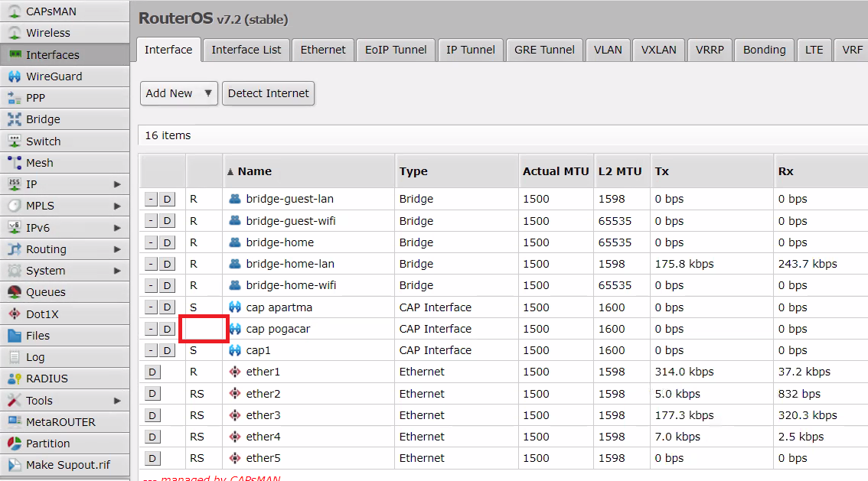The image size is (868, 481).
Task: Expand the System submenu
Action: (x=117, y=271)
